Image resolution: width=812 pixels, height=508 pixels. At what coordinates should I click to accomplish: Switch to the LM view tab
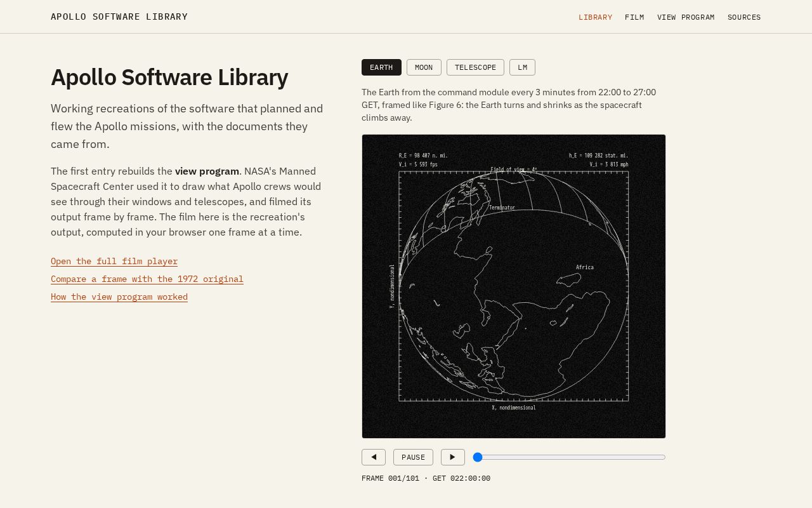(x=522, y=67)
